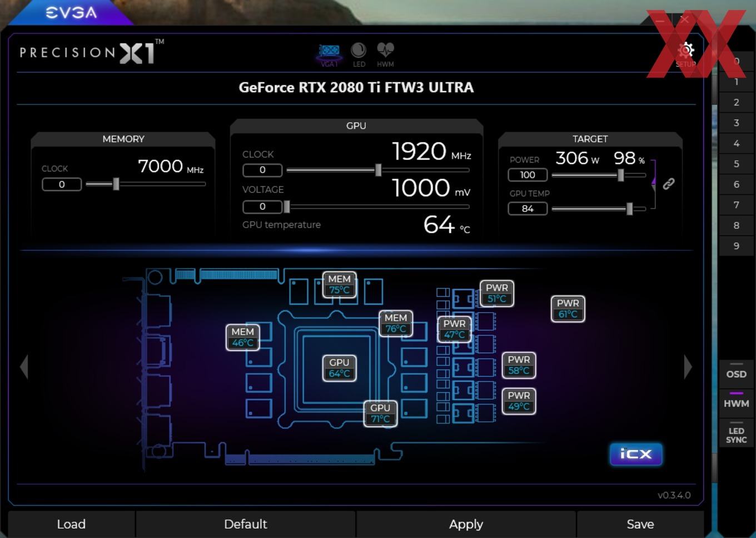Select profile slot 4
The height and width of the screenshot is (538, 756).
(x=737, y=144)
